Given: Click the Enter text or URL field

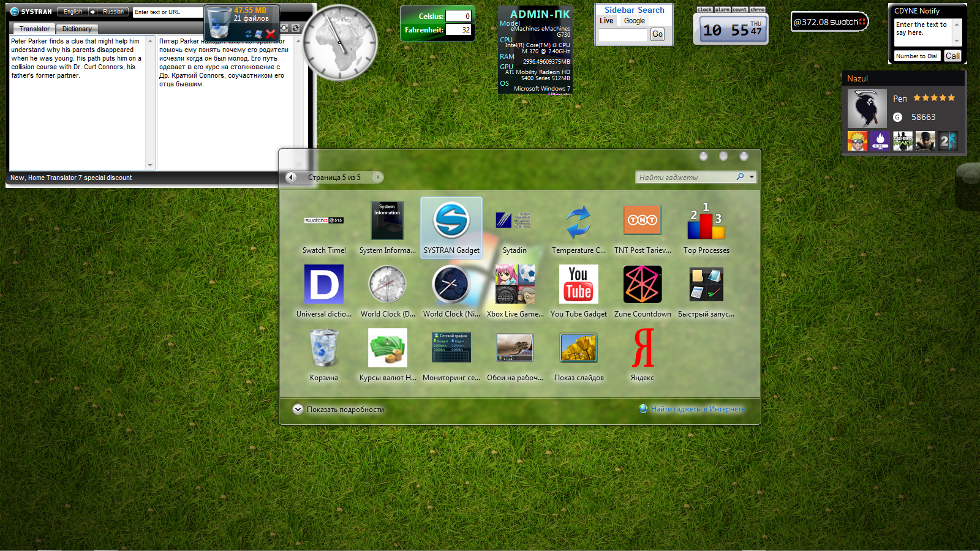Looking at the screenshot, I should 168,12.
